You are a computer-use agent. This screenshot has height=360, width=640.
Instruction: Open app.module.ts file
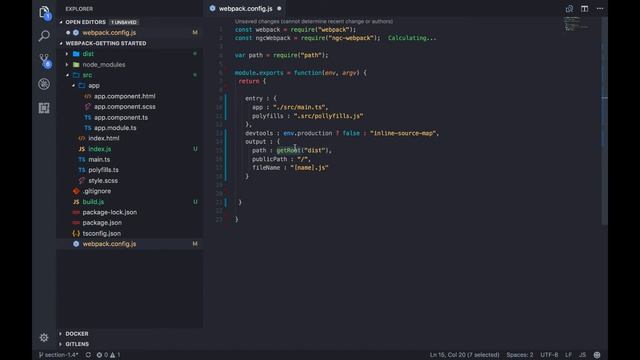click(x=115, y=128)
